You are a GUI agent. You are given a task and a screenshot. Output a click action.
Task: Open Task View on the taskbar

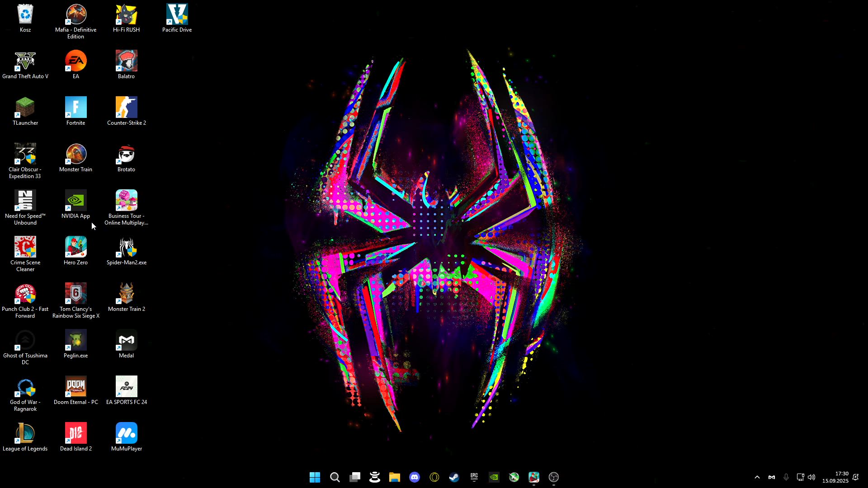(355, 477)
